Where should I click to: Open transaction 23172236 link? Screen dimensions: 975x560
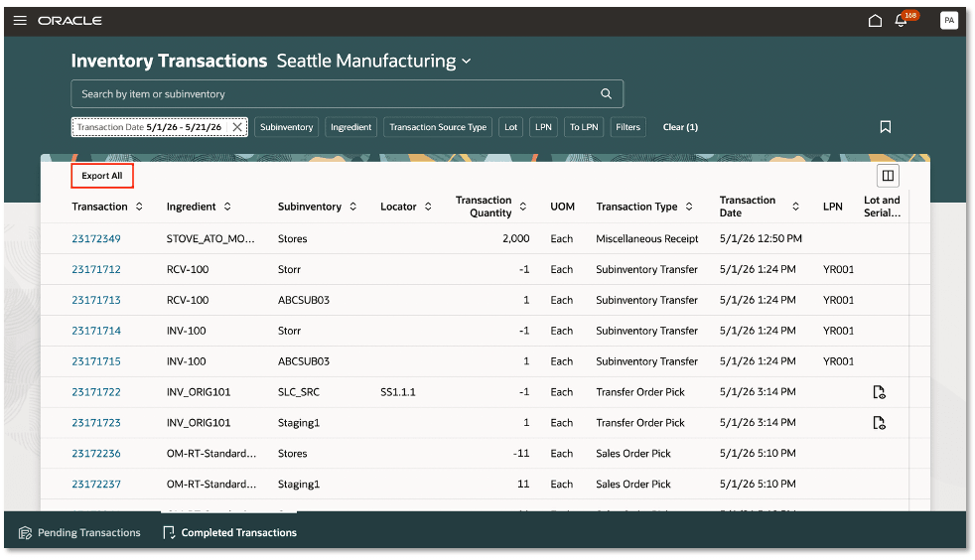[x=96, y=453]
